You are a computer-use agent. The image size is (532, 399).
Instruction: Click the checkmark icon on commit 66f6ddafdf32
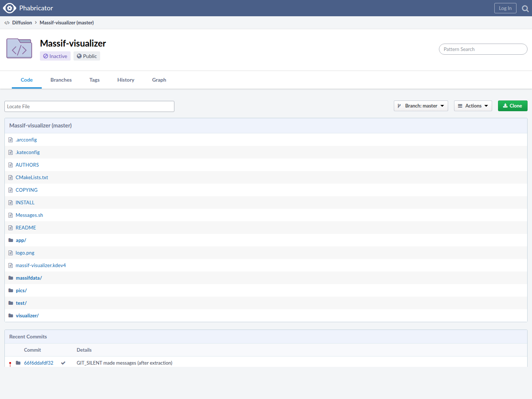click(x=63, y=363)
